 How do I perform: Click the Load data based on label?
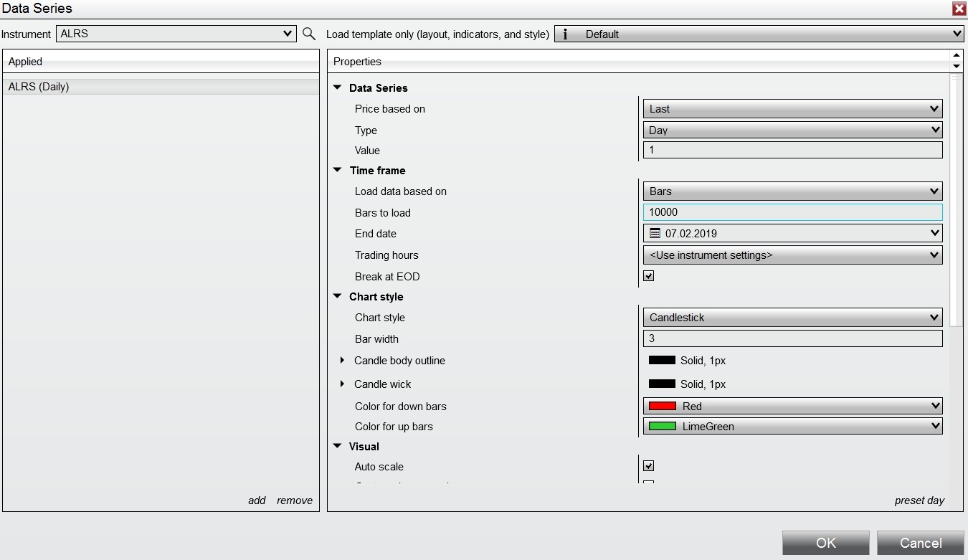point(401,191)
